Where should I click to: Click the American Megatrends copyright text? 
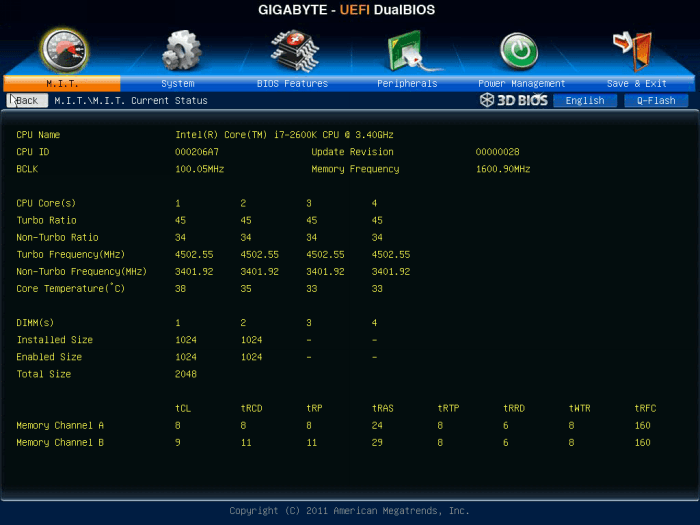click(x=349, y=511)
